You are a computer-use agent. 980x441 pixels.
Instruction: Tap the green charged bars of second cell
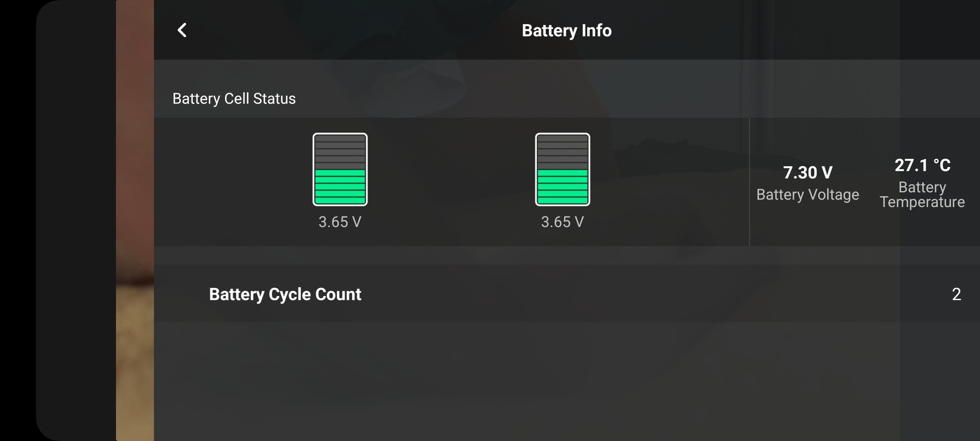coord(562,187)
